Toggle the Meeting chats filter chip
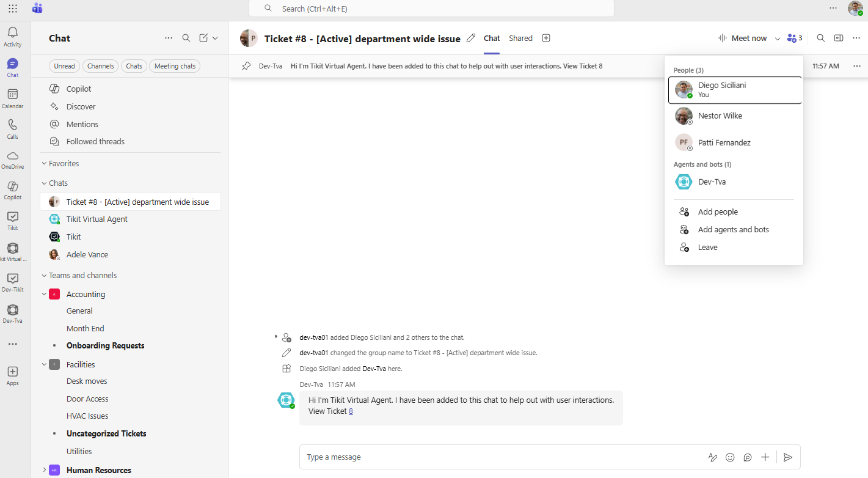 click(175, 66)
